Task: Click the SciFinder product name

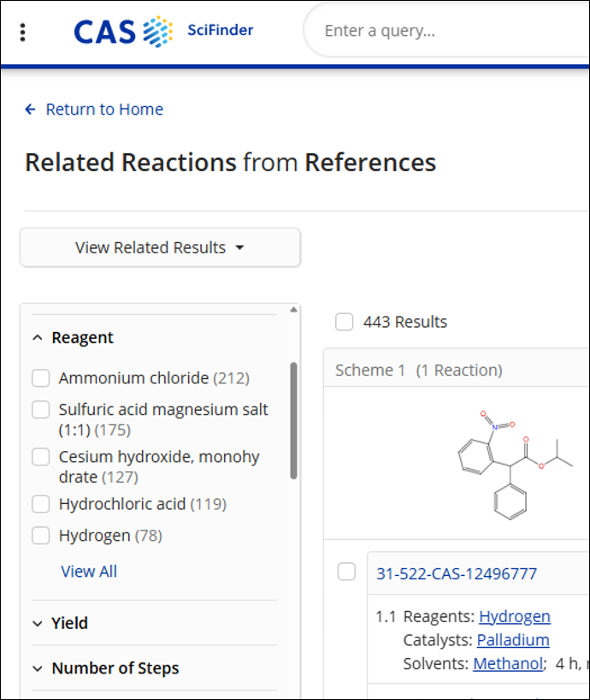Action: [221, 30]
